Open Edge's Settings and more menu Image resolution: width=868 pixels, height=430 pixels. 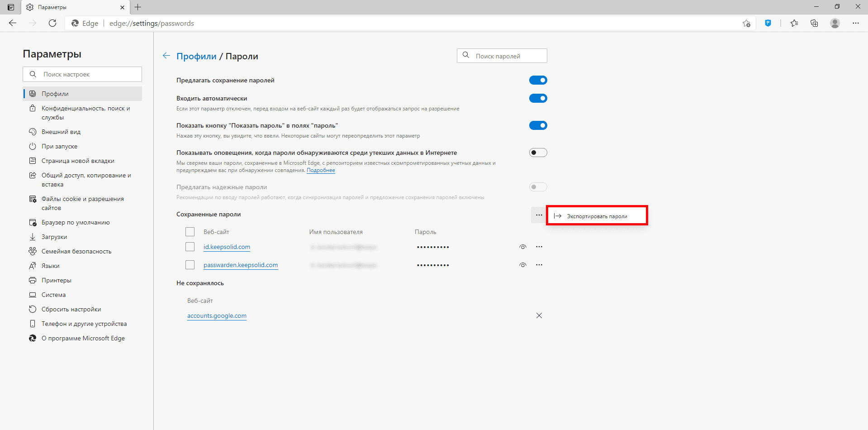pyautogui.click(x=855, y=23)
